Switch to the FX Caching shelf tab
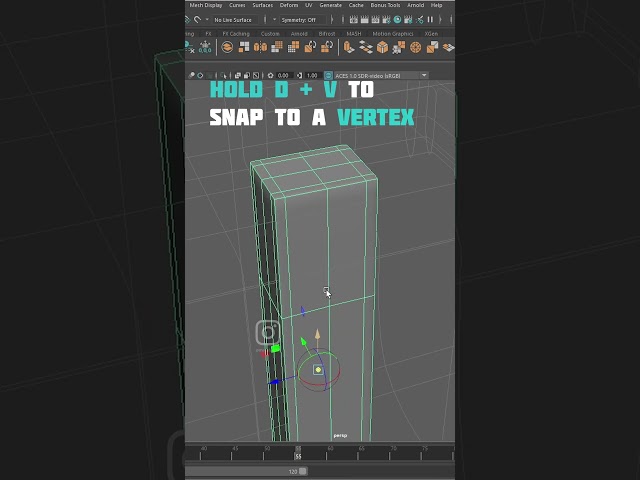The image size is (640, 480). [236, 34]
